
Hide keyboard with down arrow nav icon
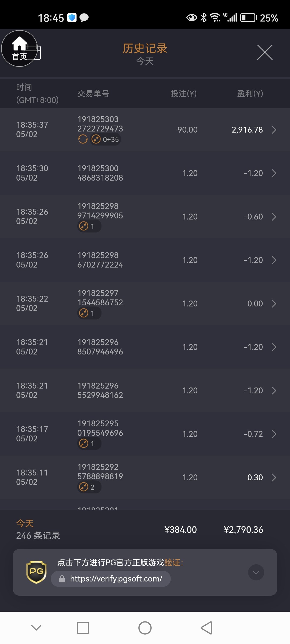36,628
